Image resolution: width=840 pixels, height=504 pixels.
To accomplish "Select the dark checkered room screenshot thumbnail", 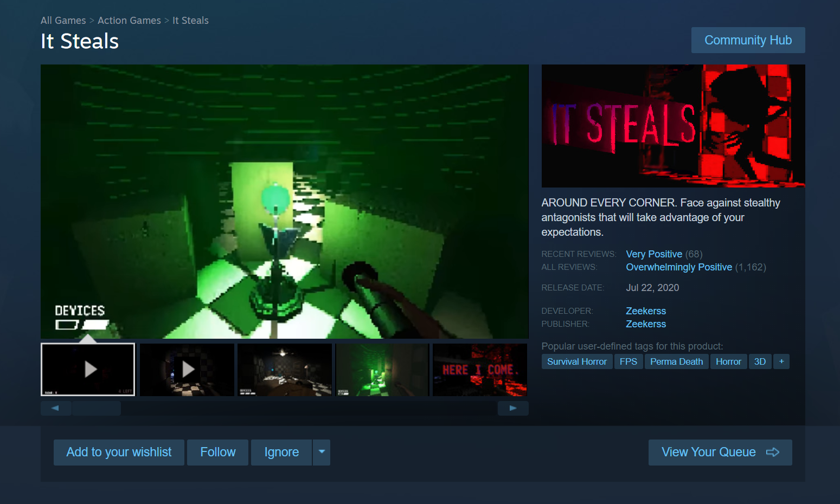I will coord(285,370).
